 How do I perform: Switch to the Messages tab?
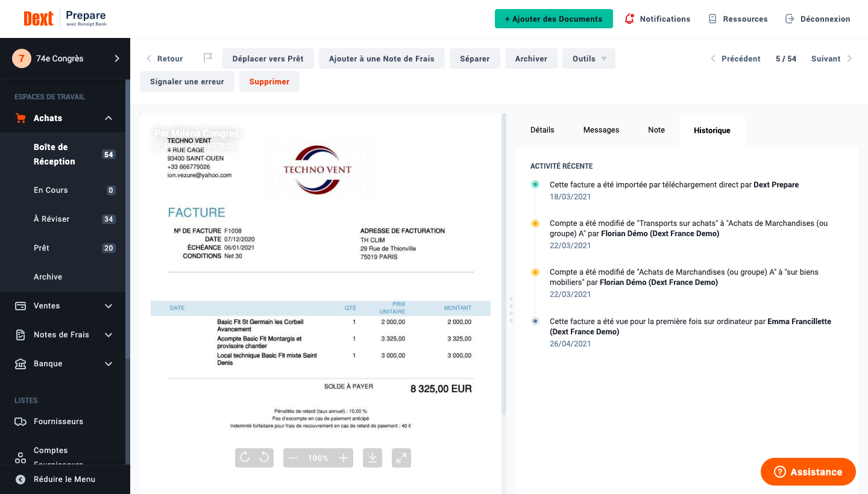pyautogui.click(x=601, y=130)
